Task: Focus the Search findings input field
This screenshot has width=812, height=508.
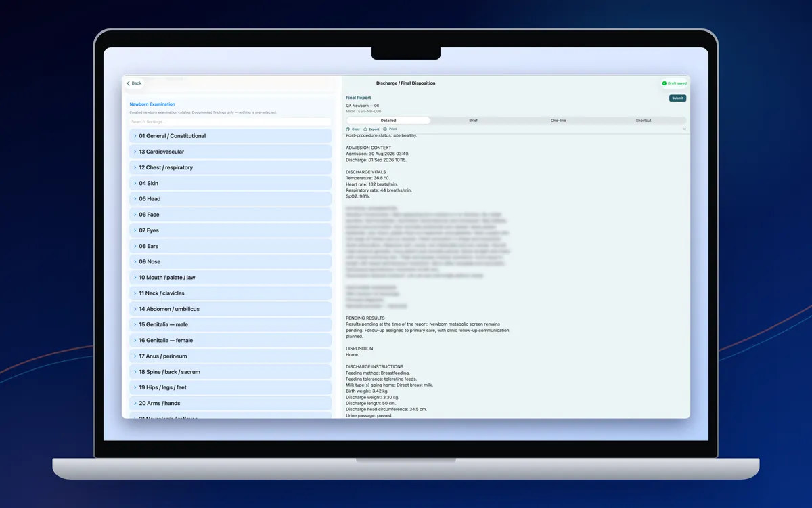Action: coord(230,122)
